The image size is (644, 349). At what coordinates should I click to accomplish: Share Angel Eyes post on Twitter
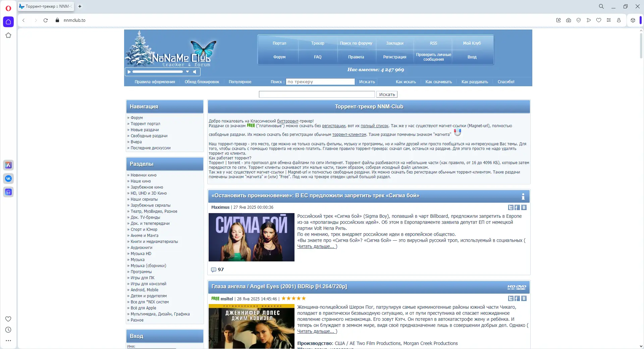pyautogui.click(x=511, y=298)
